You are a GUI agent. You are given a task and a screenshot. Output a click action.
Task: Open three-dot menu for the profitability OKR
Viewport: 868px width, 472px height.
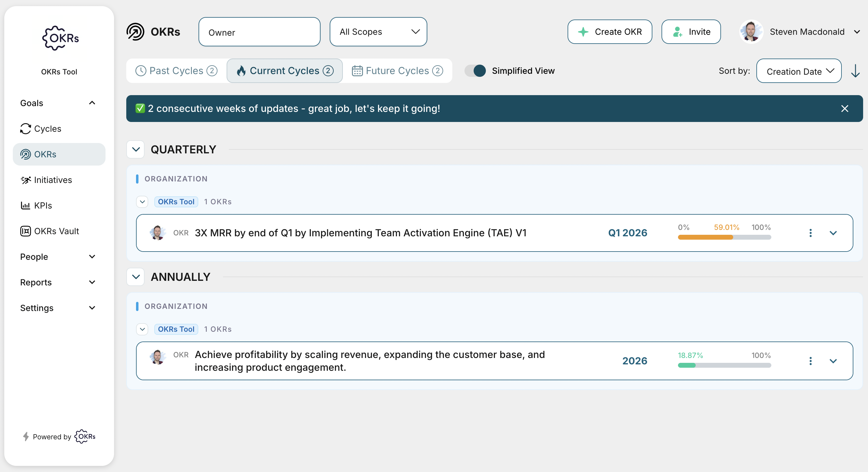pyautogui.click(x=810, y=361)
